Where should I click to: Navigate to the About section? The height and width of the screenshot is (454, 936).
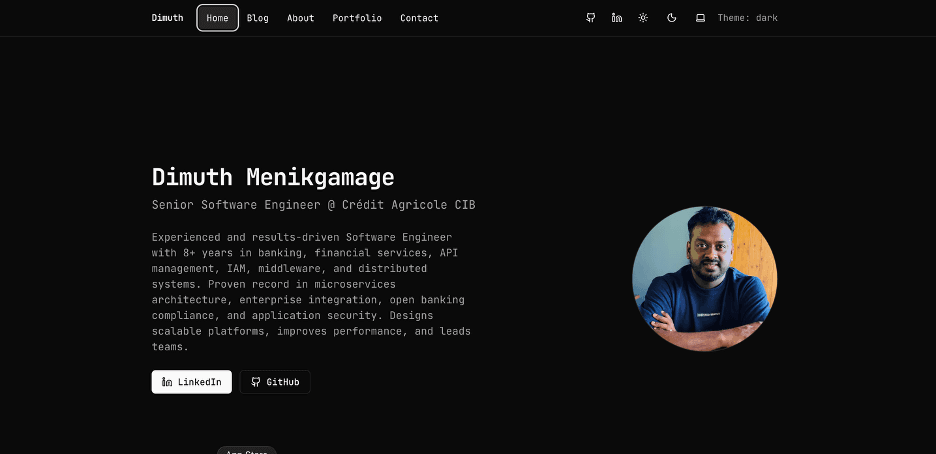[300, 18]
